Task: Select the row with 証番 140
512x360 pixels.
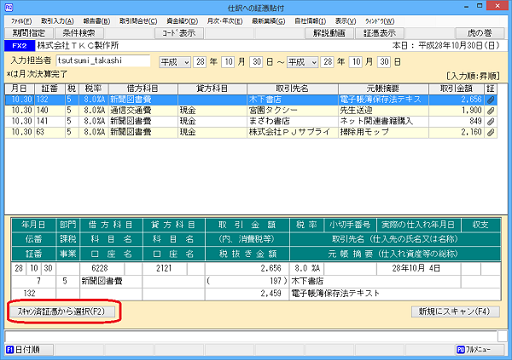Action: point(251,111)
